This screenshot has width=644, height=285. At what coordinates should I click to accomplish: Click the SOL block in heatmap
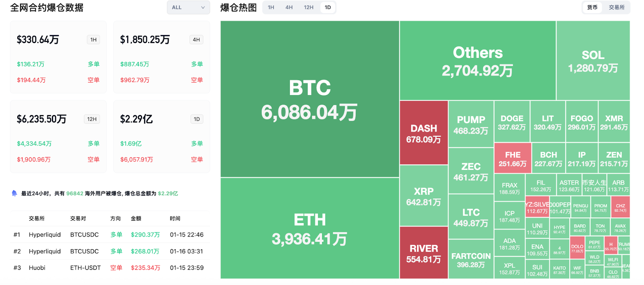pyautogui.click(x=592, y=60)
